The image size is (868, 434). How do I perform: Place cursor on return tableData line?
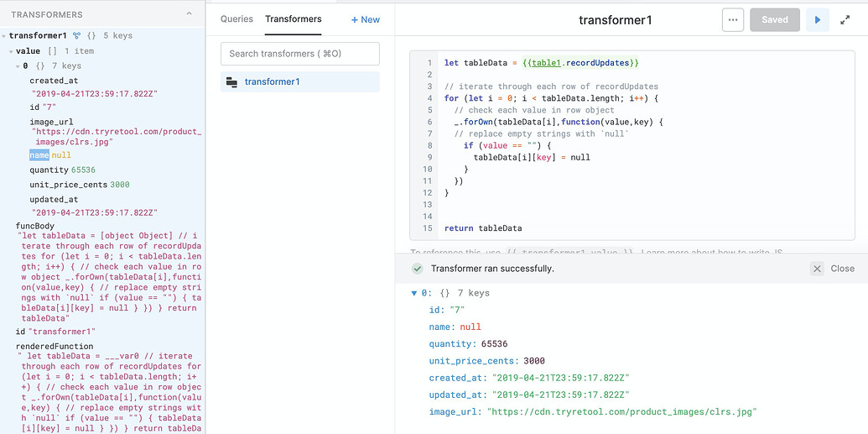(x=483, y=228)
